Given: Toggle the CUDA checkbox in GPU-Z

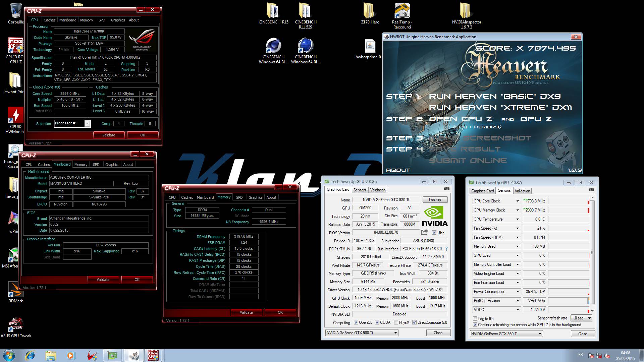Looking at the screenshot, I should (x=377, y=322).
